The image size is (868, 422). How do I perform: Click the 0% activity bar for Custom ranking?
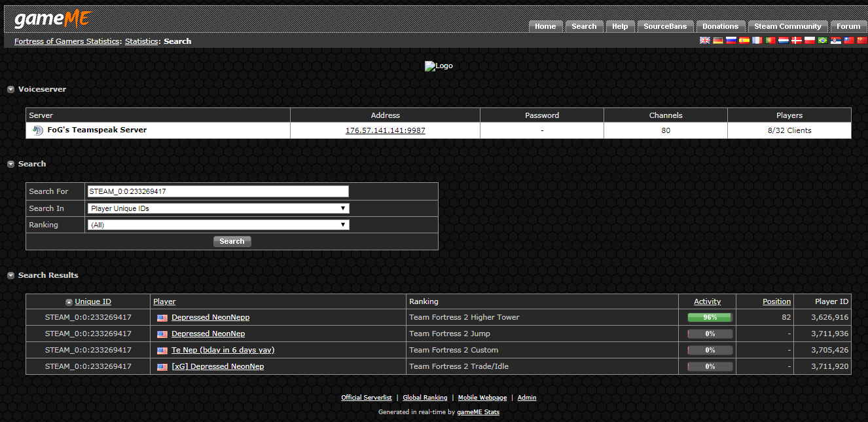click(710, 351)
